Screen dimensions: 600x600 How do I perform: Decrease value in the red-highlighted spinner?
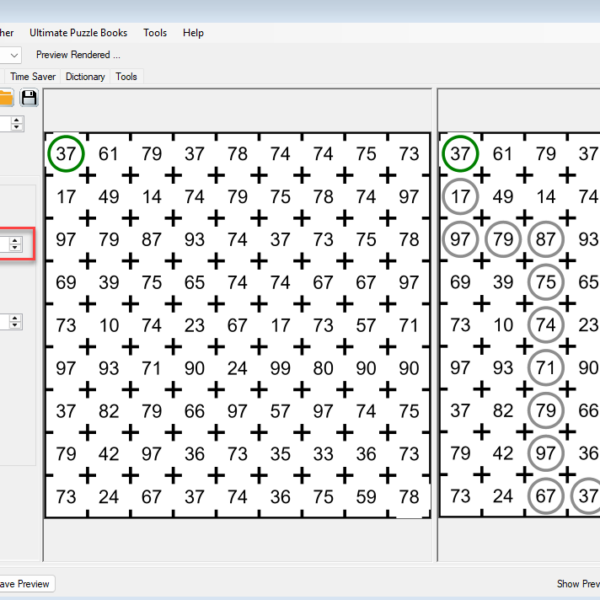click(15, 247)
